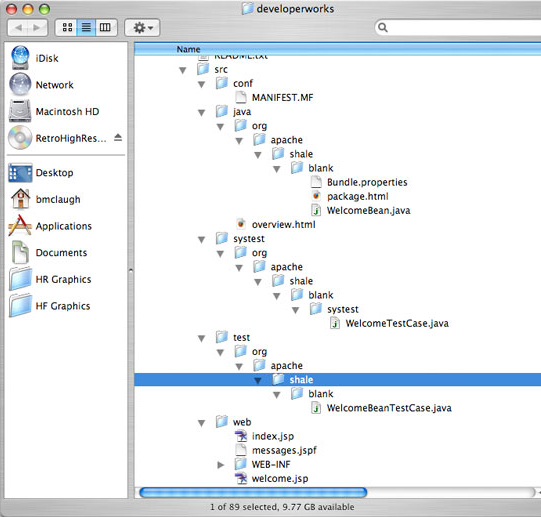Image resolution: width=541 pixels, height=517 pixels.
Task: Collapse the java folder
Action: pyautogui.click(x=202, y=113)
